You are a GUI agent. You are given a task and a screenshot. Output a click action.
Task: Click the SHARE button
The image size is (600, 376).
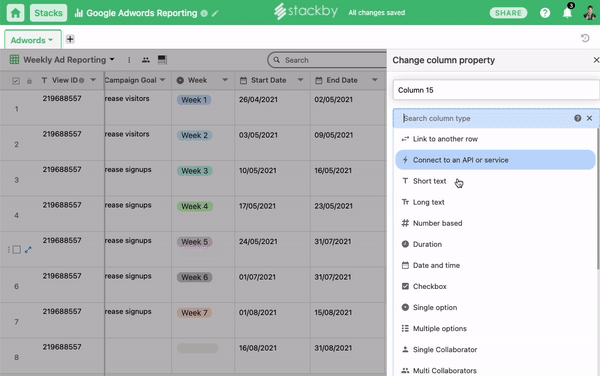coord(508,13)
